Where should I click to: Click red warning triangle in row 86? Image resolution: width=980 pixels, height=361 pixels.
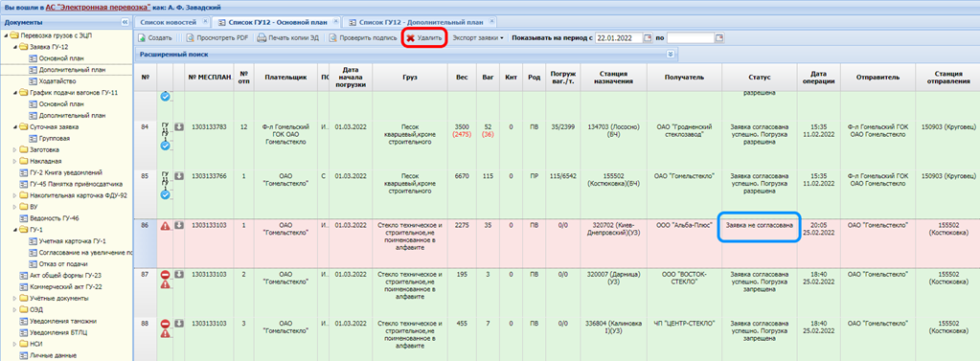[x=165, y=226]
